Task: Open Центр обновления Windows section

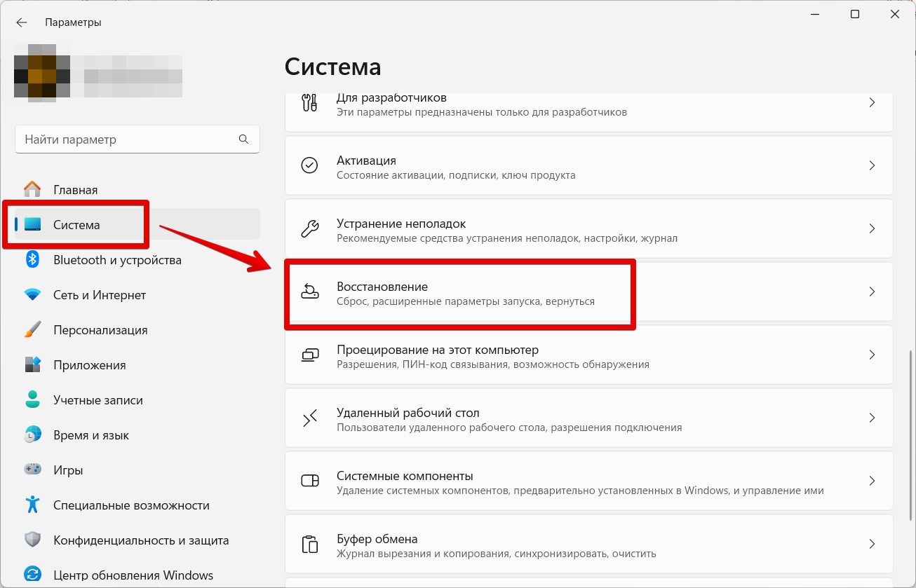Action: pyautogui.click(x=137, y=575)
